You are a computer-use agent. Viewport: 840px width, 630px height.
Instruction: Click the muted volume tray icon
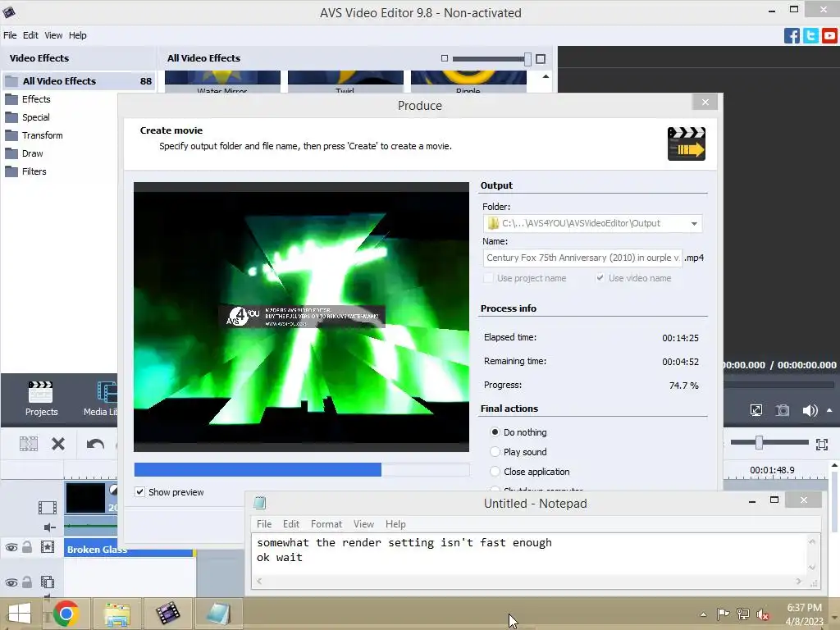[763, 614]
